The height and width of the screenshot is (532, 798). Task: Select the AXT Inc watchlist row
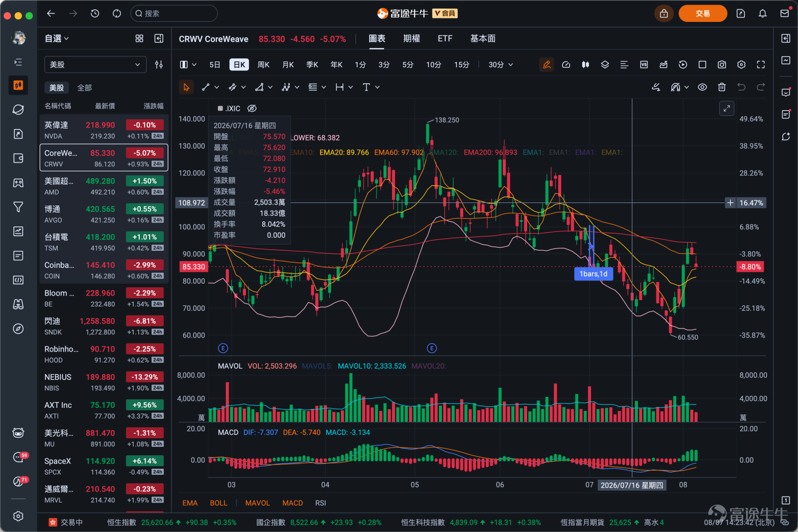[x=104, y=410]
